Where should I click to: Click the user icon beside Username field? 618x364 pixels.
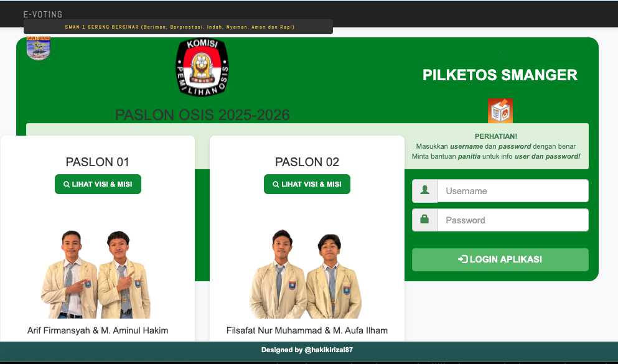[x=425, y=191]
